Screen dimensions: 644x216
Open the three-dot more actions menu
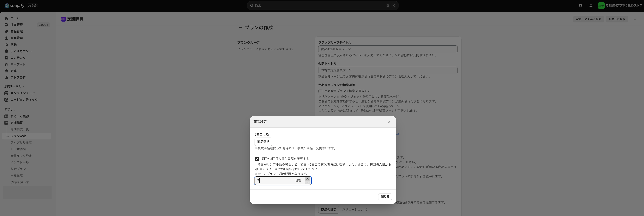pyautogui.click(x=634, y=19)
